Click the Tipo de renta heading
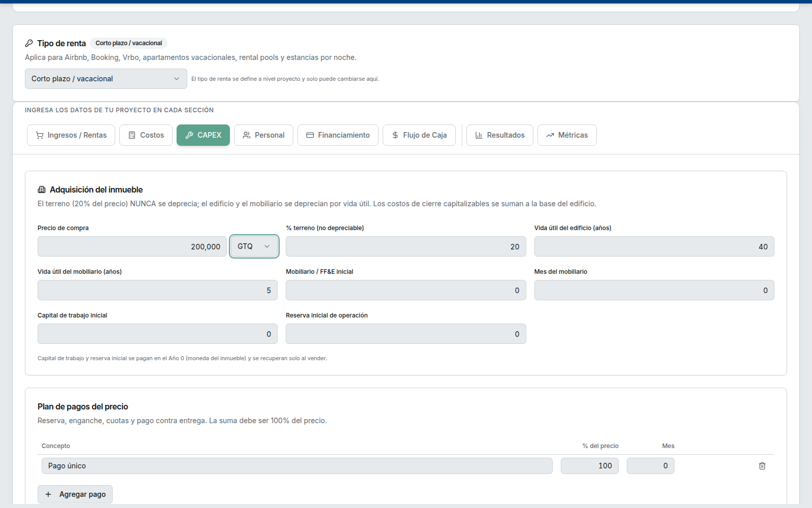 pyautogui.click(x=61, y=43)
